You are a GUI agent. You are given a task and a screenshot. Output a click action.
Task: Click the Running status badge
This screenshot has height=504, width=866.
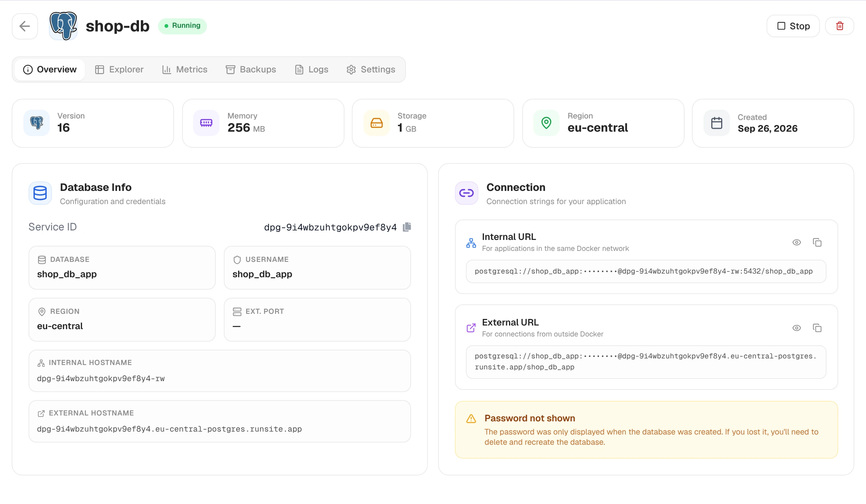click(182, 26)
